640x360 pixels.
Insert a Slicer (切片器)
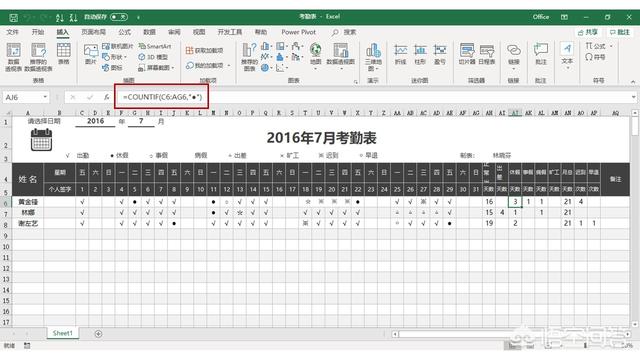point(467,54)
